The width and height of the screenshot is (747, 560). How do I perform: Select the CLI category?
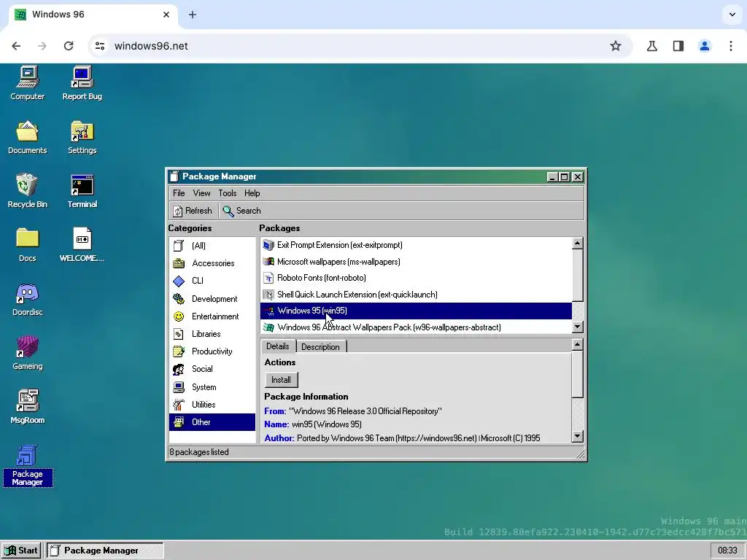pyautogui.click(x=212, y=281)
